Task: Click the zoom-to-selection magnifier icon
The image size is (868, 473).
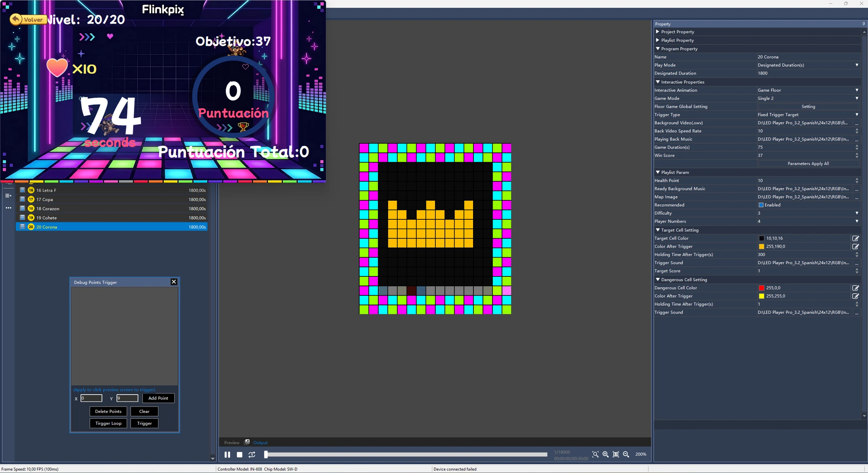Action: coord(595,455)
